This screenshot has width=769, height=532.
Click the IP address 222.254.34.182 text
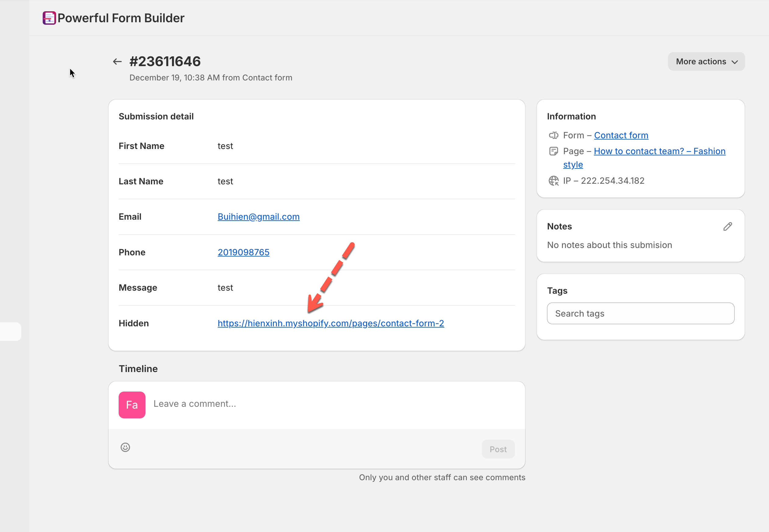click(612, 181)
